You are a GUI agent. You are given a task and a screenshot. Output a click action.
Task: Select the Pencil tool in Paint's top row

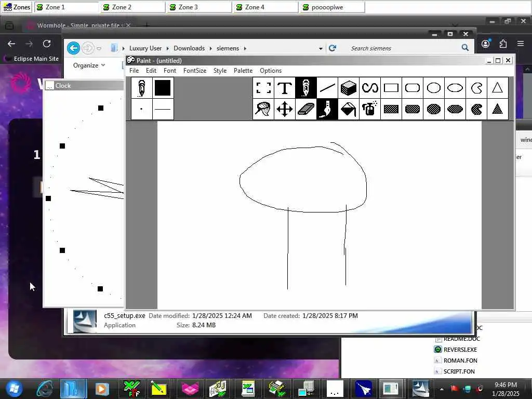pyautogui.click(x=305, y=88)
